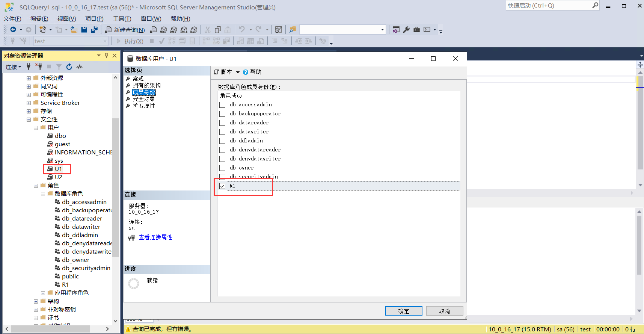Click the 执行 execute button
The height and width of the screenshot is (334, 644).
pyautogui.click(x=130, y=41)
